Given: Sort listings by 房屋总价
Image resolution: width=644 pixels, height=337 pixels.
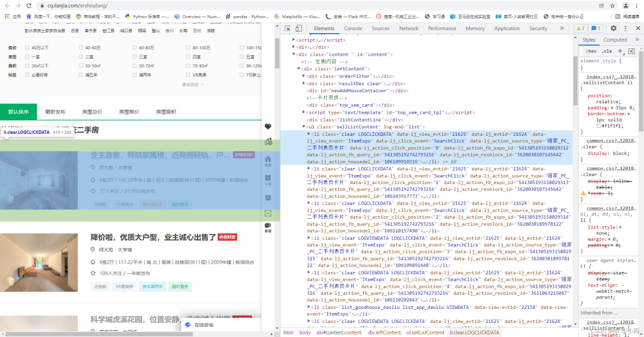Looking at the screenshot, I should pos(92,112).
